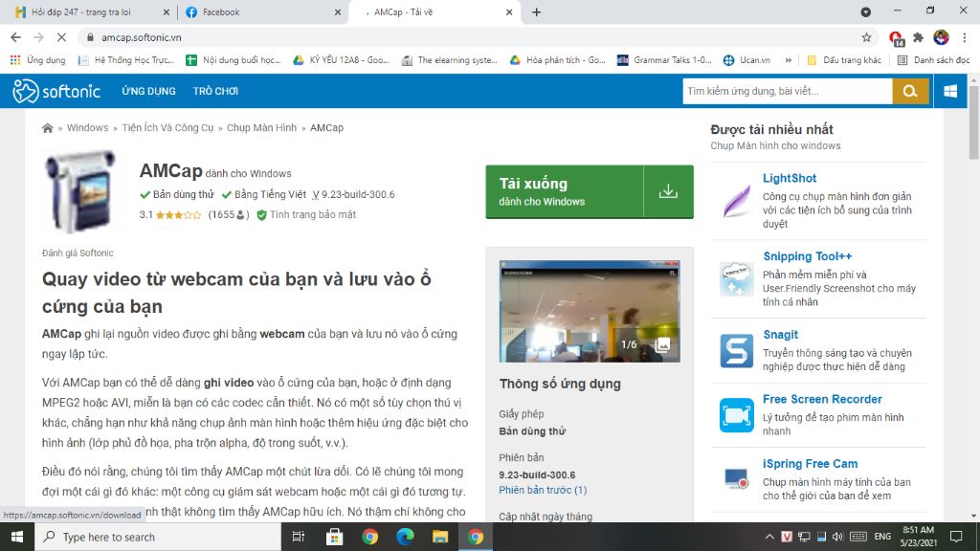Click the download arrow icon on green button

coord(668,191)
